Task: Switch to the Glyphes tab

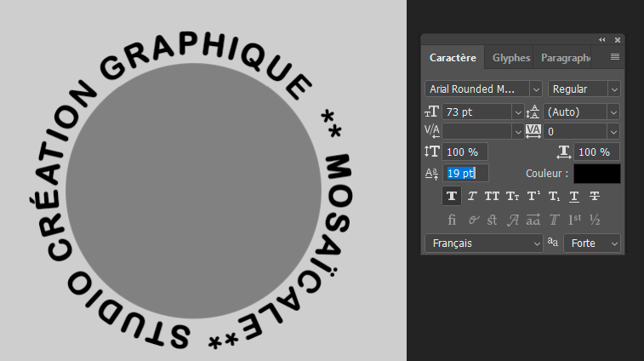Action: coord(510,58)
